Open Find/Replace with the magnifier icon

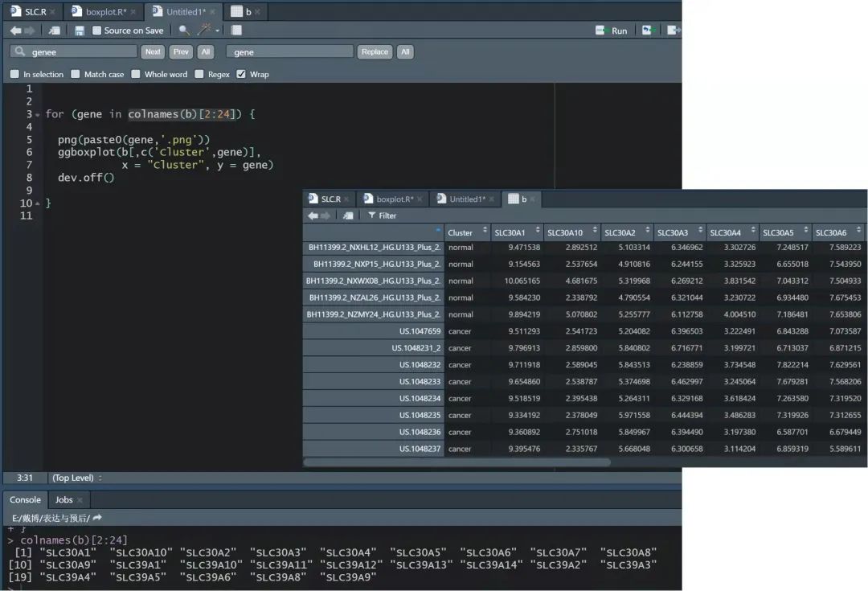184,30
